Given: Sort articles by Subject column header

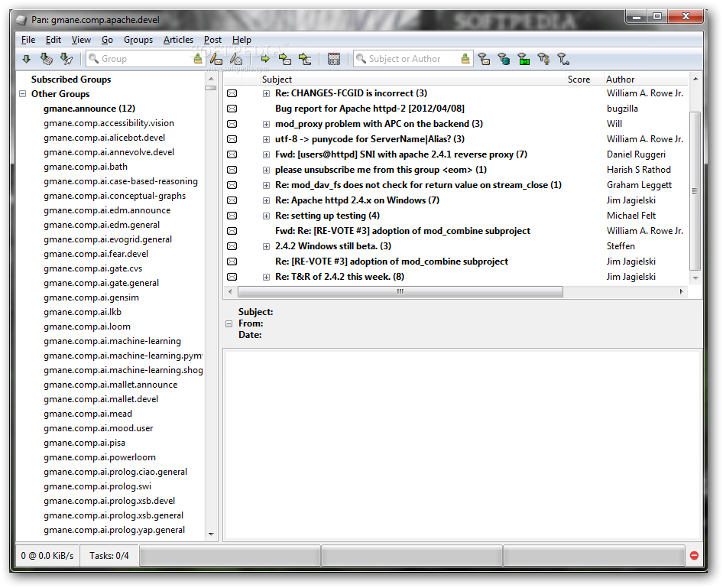Looking at the screenshot, I should [x=413, y=80].
